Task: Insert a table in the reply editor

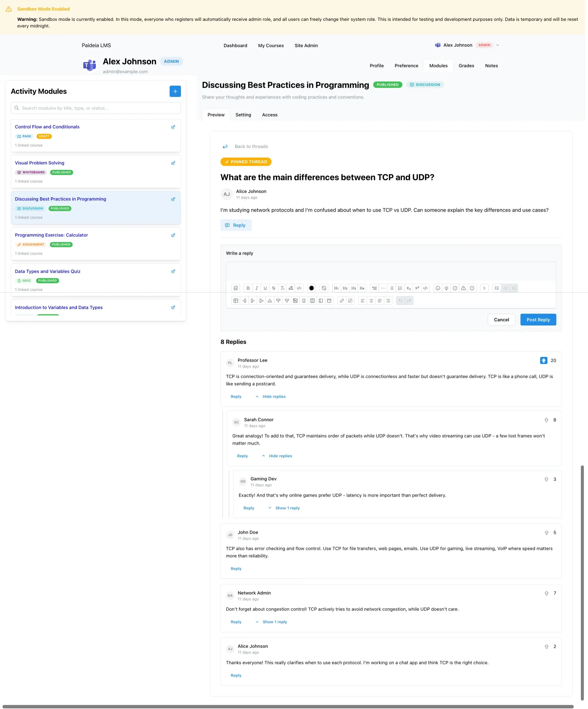Action: point(236,300)
